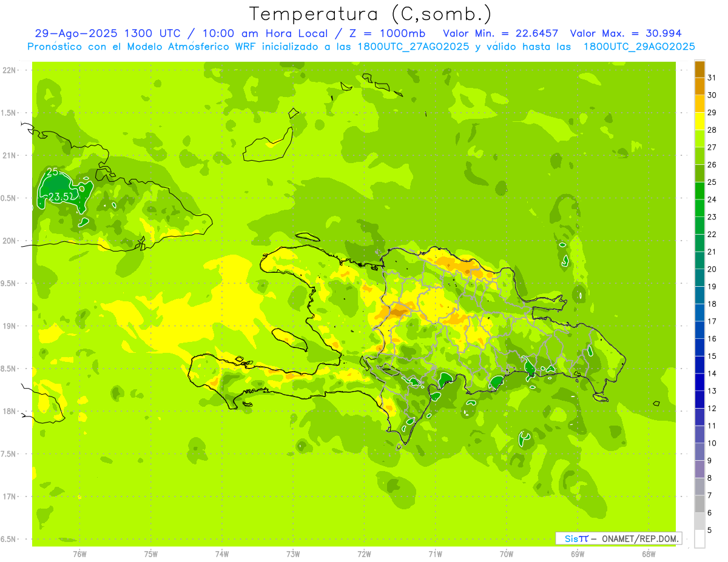Pick the legend swatch between 27 and 28

point(699,139)
